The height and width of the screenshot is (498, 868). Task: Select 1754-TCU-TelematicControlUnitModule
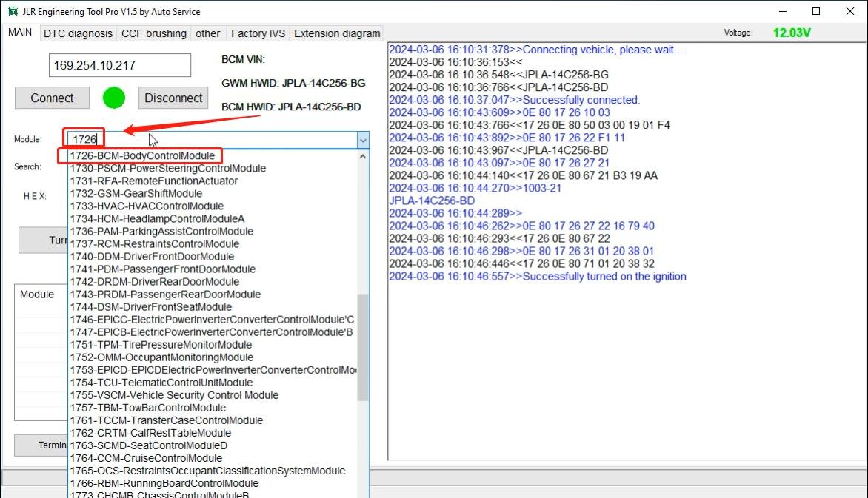213,383
